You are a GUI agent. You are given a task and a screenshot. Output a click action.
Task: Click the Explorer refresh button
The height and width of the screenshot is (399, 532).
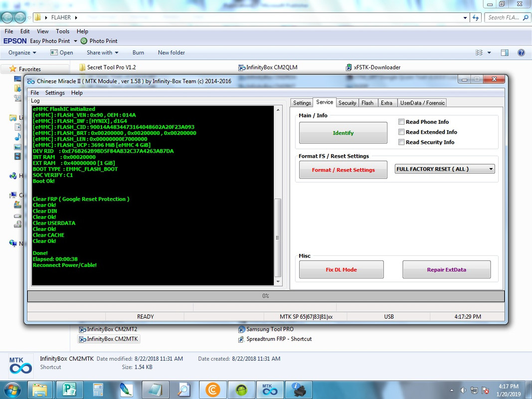pos(476,17)
